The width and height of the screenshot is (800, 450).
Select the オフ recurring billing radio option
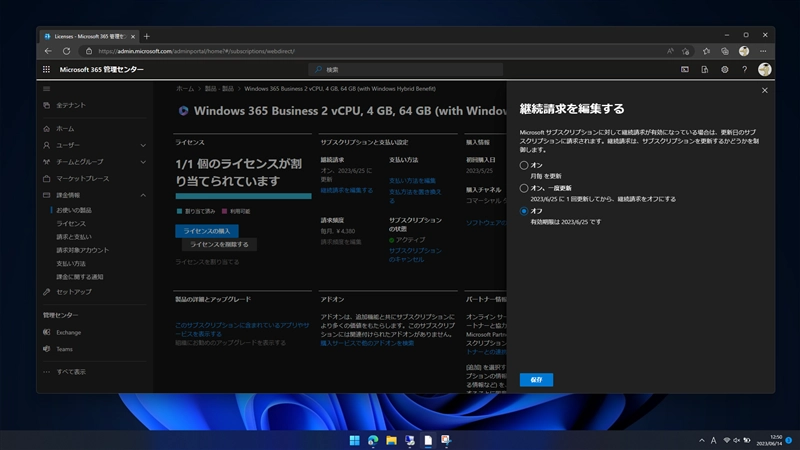[524, 211]
